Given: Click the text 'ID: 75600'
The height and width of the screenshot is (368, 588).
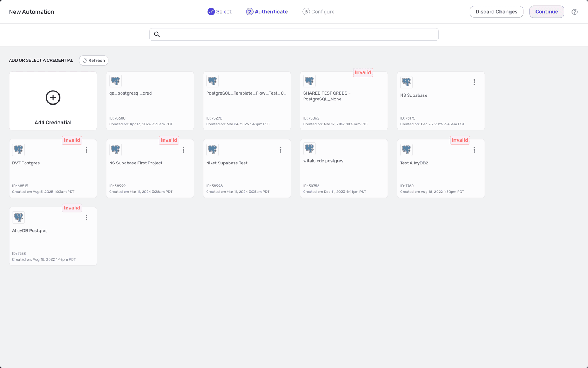Looking at the screenshot, I should tap(117, 118).
